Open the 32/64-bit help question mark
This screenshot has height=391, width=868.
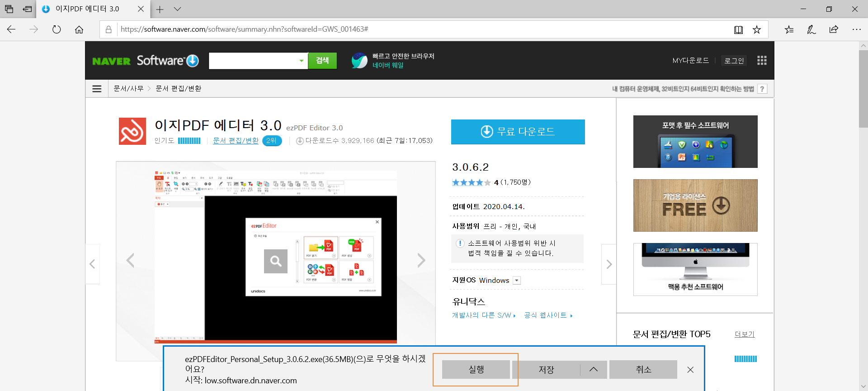pos(762,89)
